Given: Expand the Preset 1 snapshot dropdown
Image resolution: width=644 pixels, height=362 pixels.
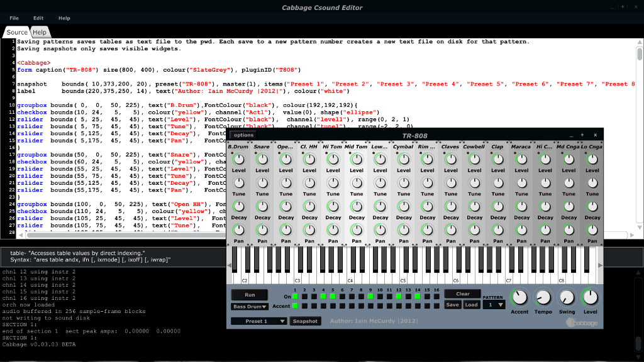Looking at the screenshot, I should coord(258,321).
